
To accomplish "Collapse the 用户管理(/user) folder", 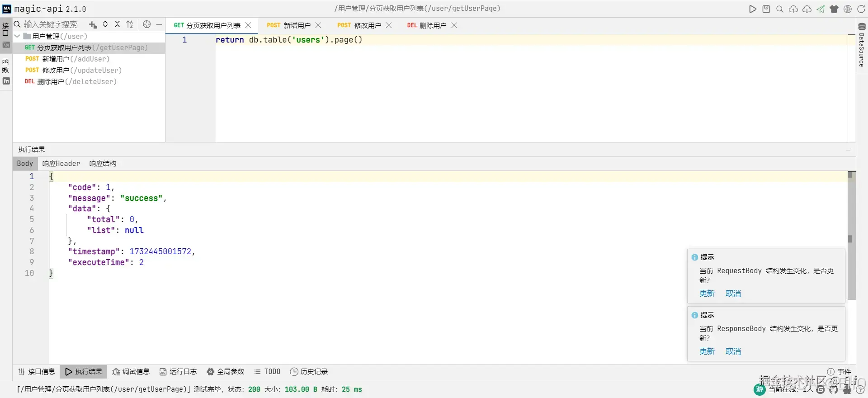I will tap(17, 36).
